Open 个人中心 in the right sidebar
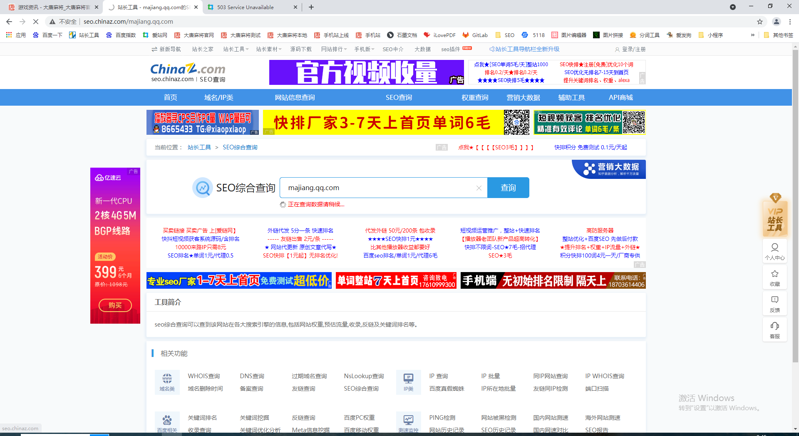This screenshot has width=799, height=436. (x=775, y=251)
